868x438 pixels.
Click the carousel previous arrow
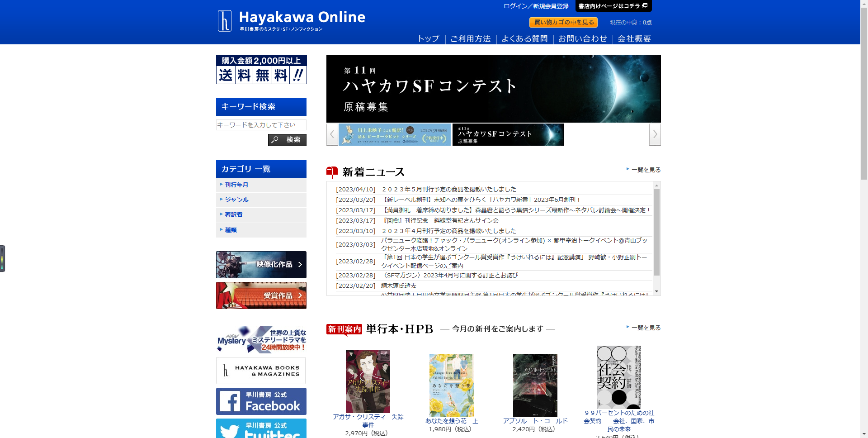pos(332,134)
